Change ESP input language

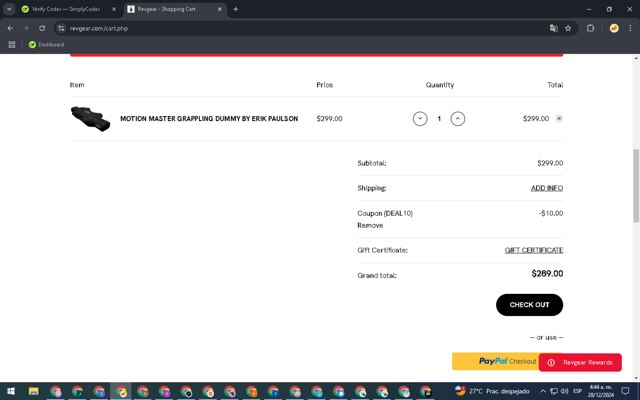(x=577, y=391)
